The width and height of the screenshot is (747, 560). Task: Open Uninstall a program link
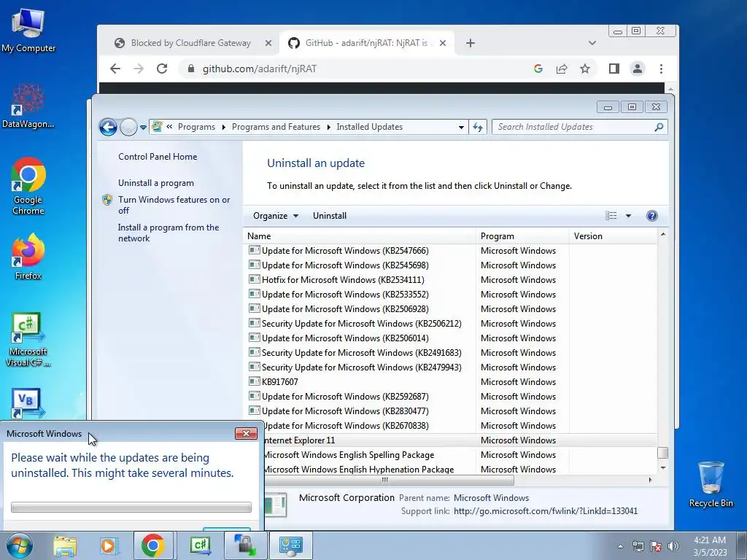(x=156, y=183)
